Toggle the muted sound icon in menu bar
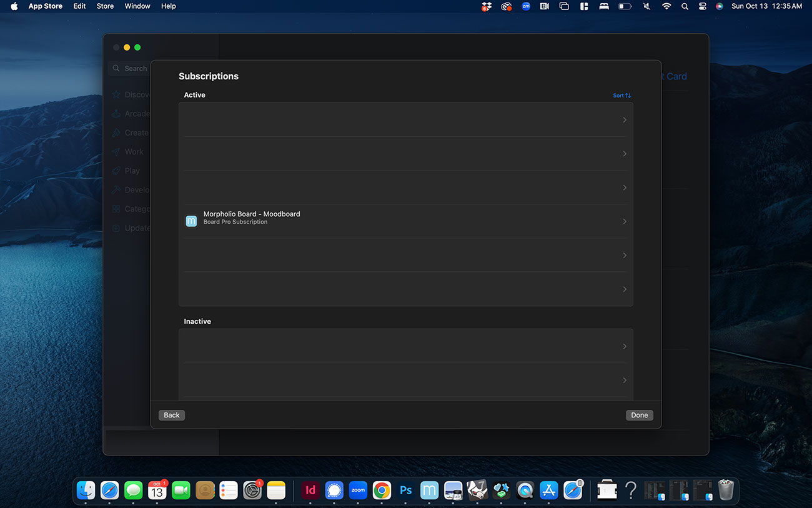This screenshot has height=508, width=812. (646, 6)
